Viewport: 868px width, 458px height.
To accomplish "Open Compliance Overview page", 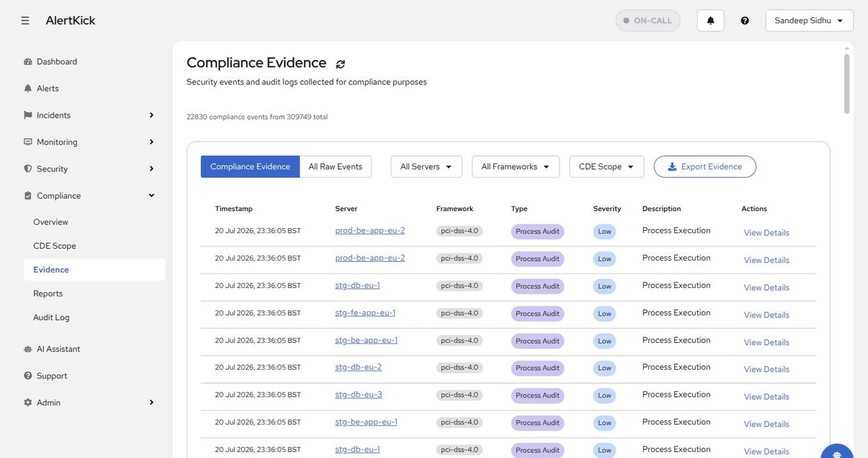I will click(x=51, y=222).
